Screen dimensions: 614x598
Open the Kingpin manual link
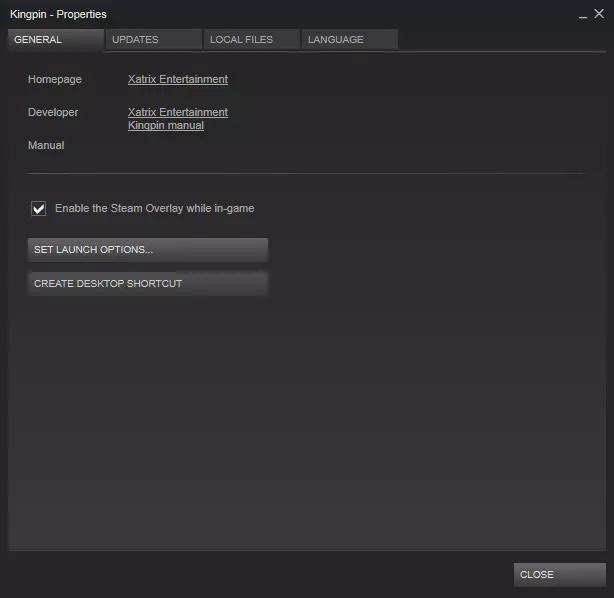[x=166, y=126]
